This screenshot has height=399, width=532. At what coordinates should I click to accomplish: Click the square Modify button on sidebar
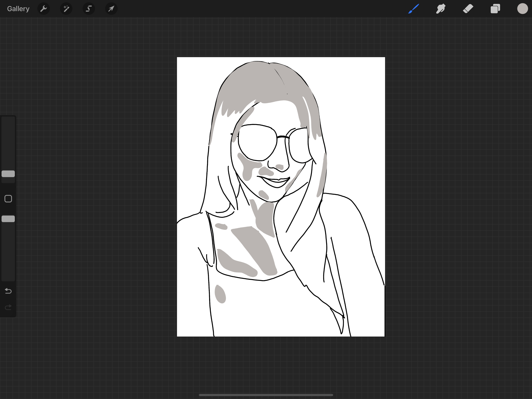[8, 199]
